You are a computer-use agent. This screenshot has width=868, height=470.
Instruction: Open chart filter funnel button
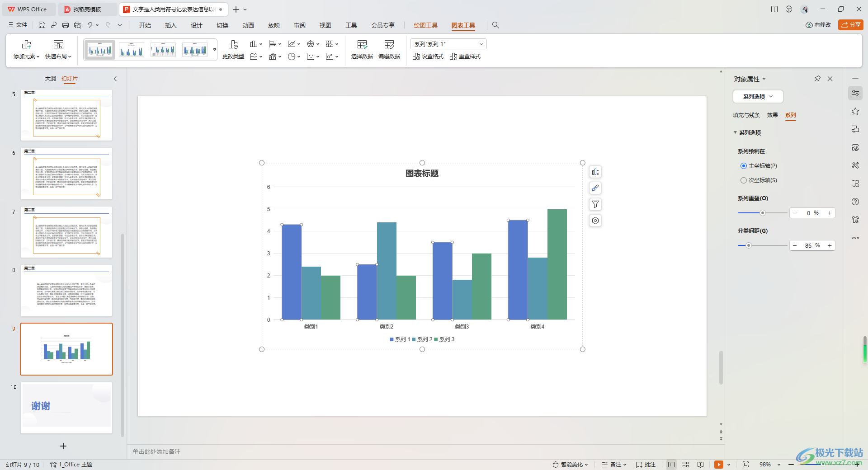click(x=595, y=204)
